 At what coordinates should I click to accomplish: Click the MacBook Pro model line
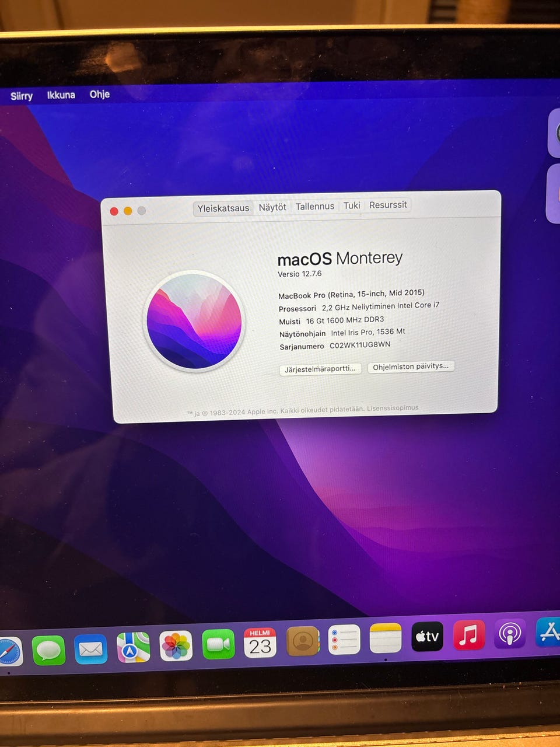[x=351, y=294]
